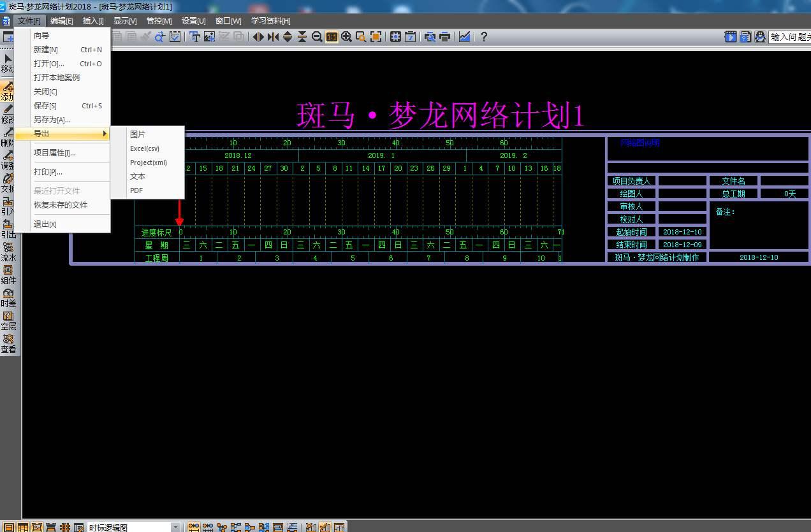Select Project(xml) export option
This screenshot has width=811, height=532.
(148, 162)
